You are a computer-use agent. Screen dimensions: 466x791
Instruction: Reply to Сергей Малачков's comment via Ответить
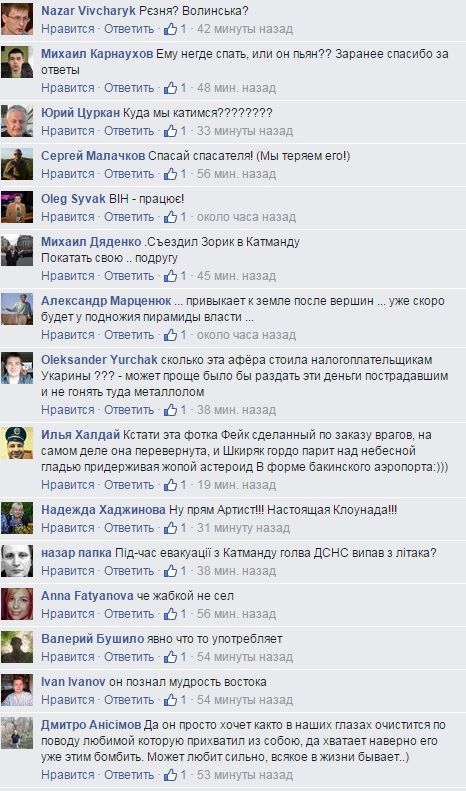pos(129,174)
